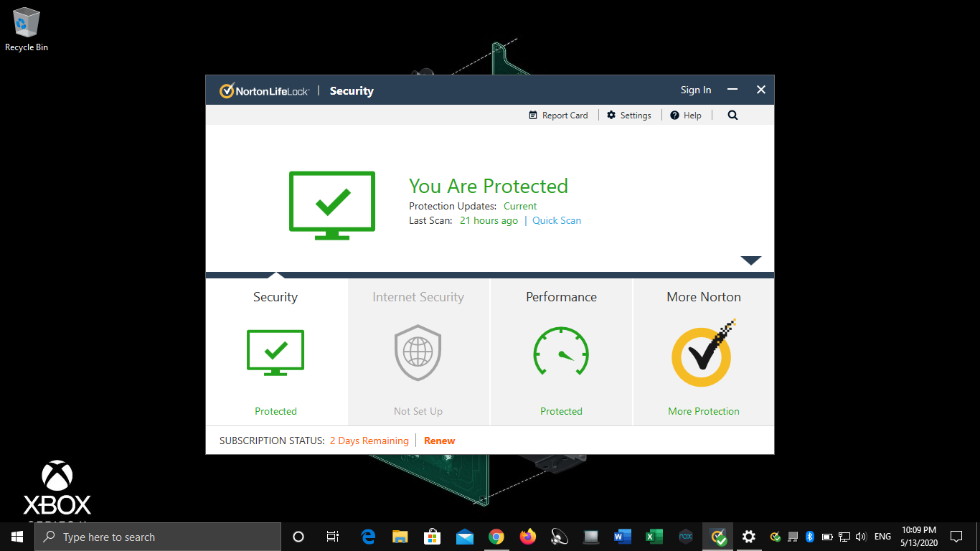
Task: Click the green speedometer gauge icon
Action: [561, 352]
